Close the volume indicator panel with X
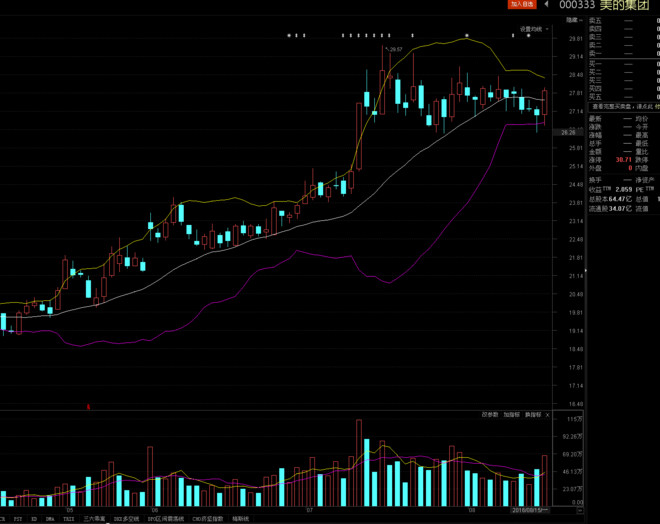Image resolution: width=660 pixels, height=524 pixels. (x=547, y=415)
